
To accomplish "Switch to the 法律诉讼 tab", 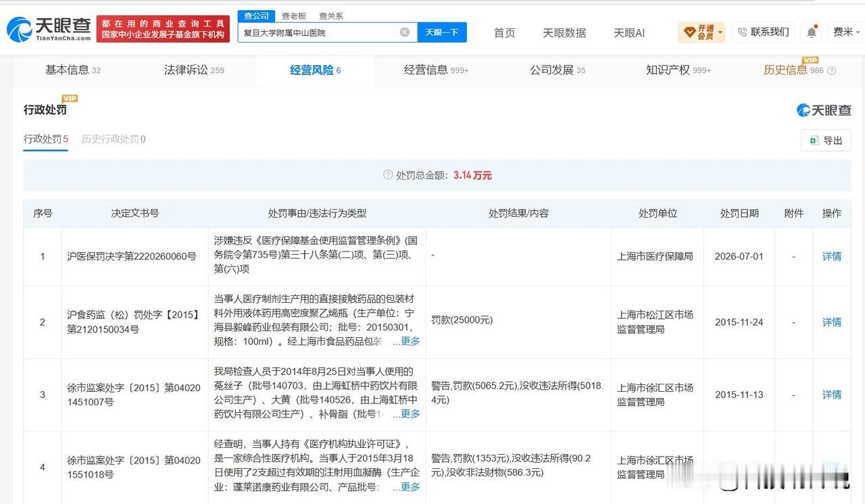I will coord(194,70).
